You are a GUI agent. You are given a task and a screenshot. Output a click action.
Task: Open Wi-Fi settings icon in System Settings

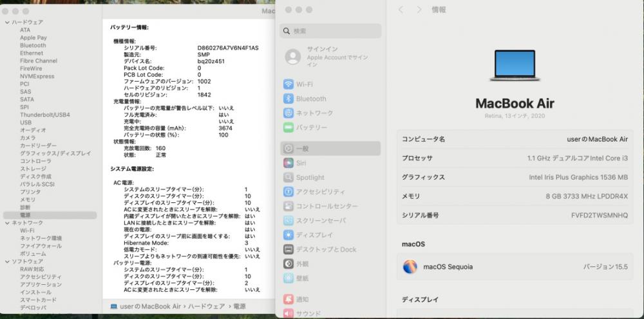[x=289, y=84]
